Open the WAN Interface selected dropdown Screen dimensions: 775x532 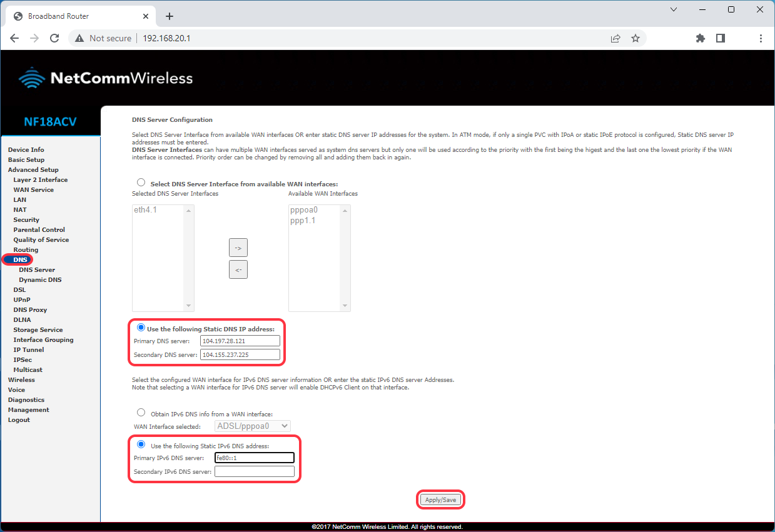click(x=253, y=426)
